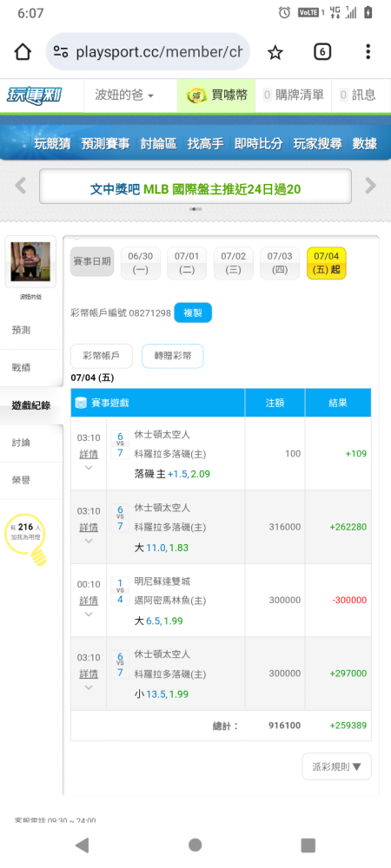The image size is (391, 868).
Task: Select the 07/03 (四) date tab
Action: 280,263
